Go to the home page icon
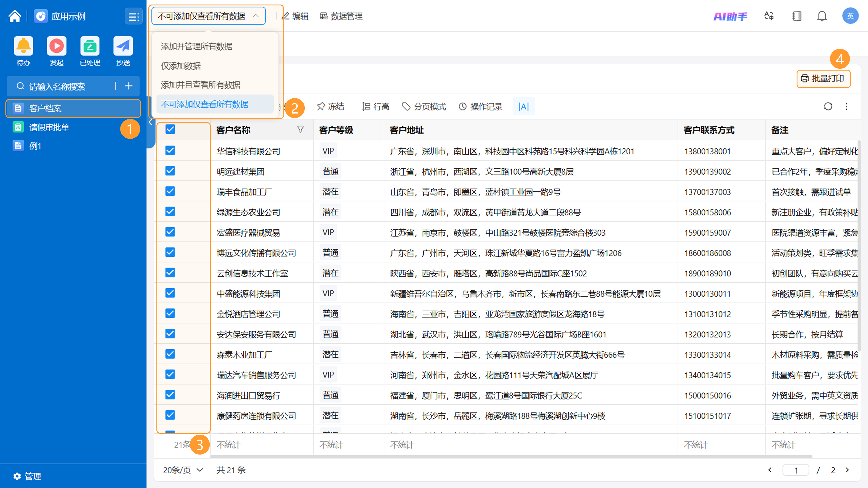Viewport: 868px width, 488px height. coord(14,16)
